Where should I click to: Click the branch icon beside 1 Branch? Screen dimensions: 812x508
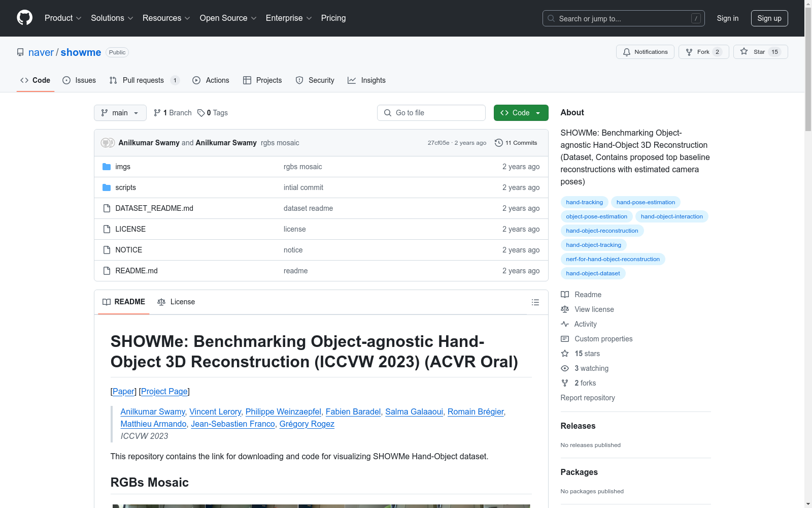tap(157, 113)
